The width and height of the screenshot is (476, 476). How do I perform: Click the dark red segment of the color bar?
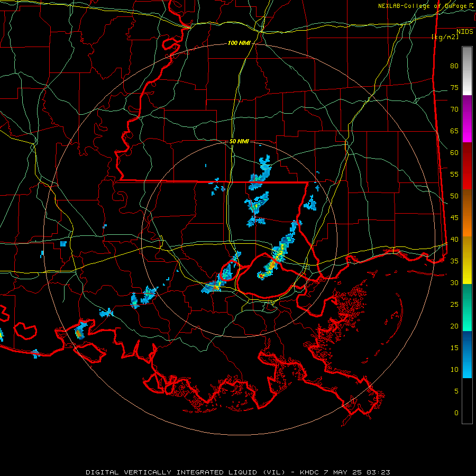pos(467,166)
